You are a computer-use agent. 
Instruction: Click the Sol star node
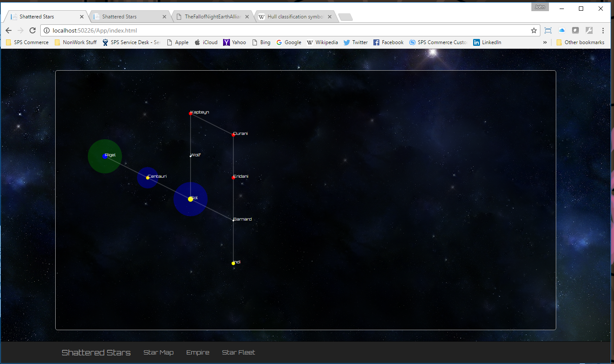point(191,199)
